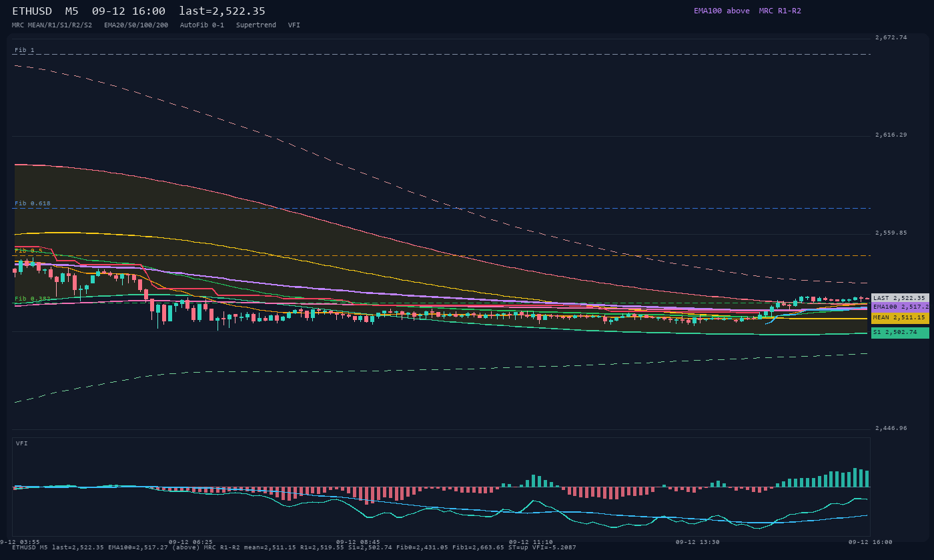Viewport: 934px width, 560px height.
Task: Select EMA100=2,517.27 in the footer status line
Action: click(x=138, y=547)
